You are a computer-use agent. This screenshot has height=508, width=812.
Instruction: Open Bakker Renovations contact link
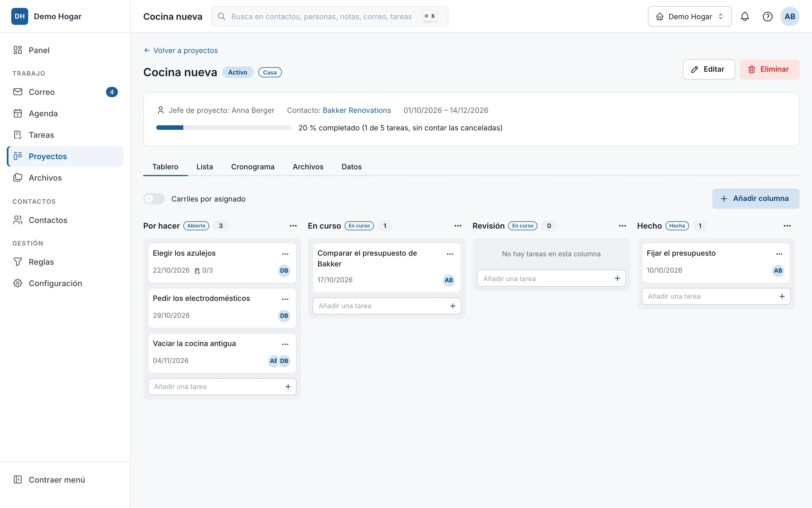(356, 110)
